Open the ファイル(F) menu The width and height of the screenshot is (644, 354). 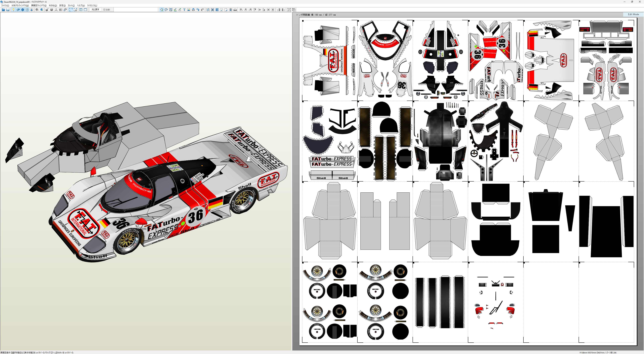point(5,6)
